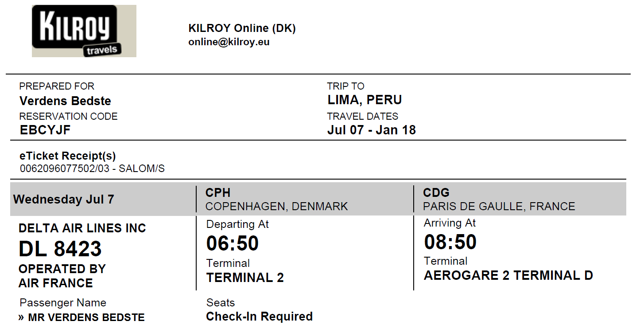
Task: Select the OPERATED BY AIR FRANCE text
Action: pos(62,276)
